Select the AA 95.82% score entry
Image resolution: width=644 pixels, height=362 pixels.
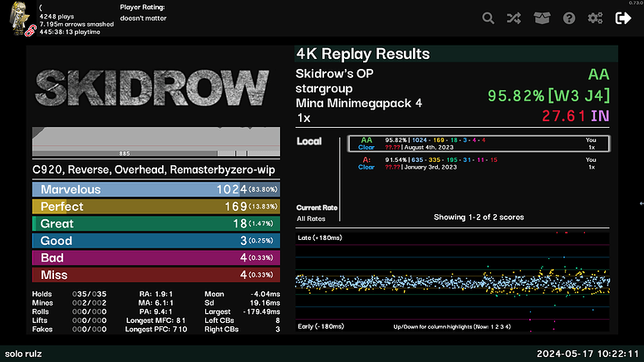(x=478, y=144)
